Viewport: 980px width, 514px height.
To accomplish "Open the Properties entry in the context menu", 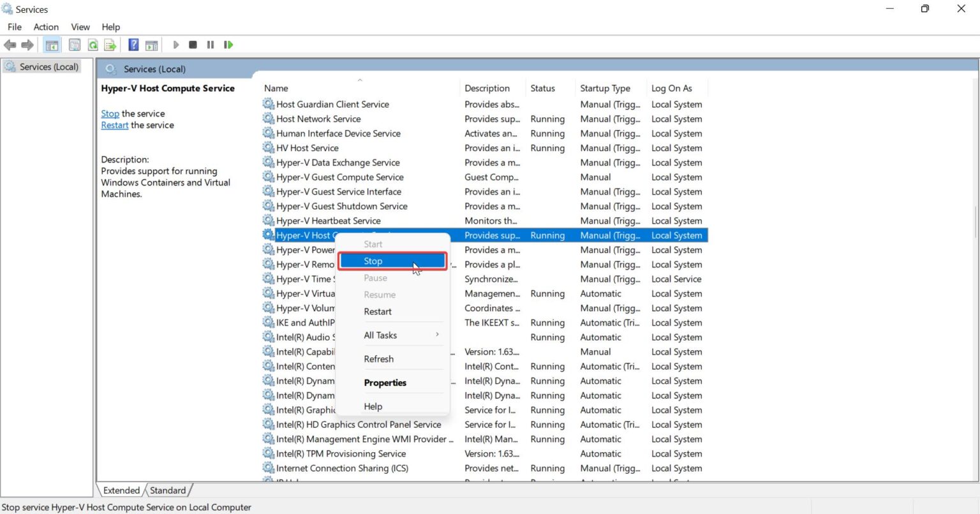I will coord(385,383).
